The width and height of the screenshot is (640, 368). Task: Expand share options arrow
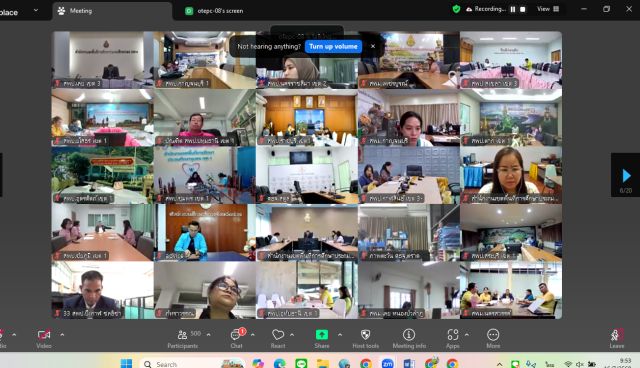340,335
